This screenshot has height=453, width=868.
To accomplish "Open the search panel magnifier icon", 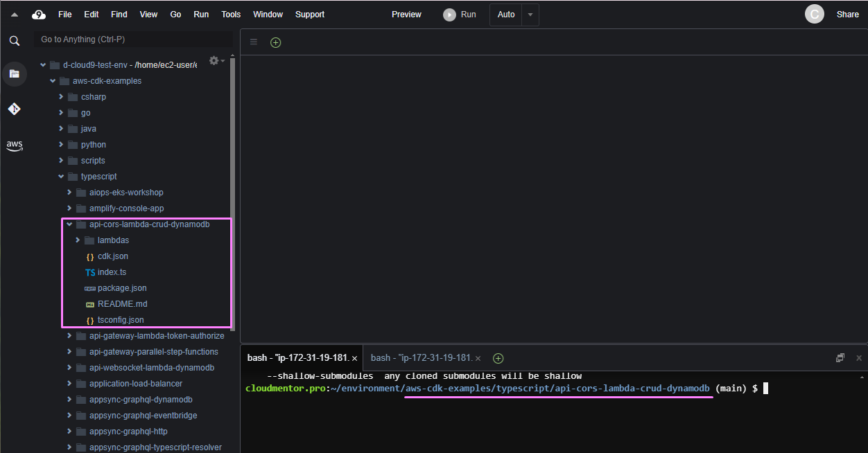I will [x=15, y=41].
